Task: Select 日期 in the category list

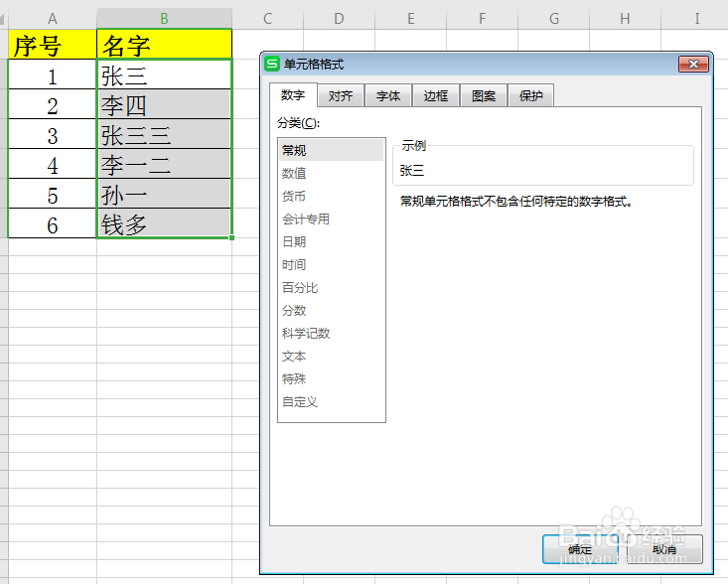Action: pos(332,242)
